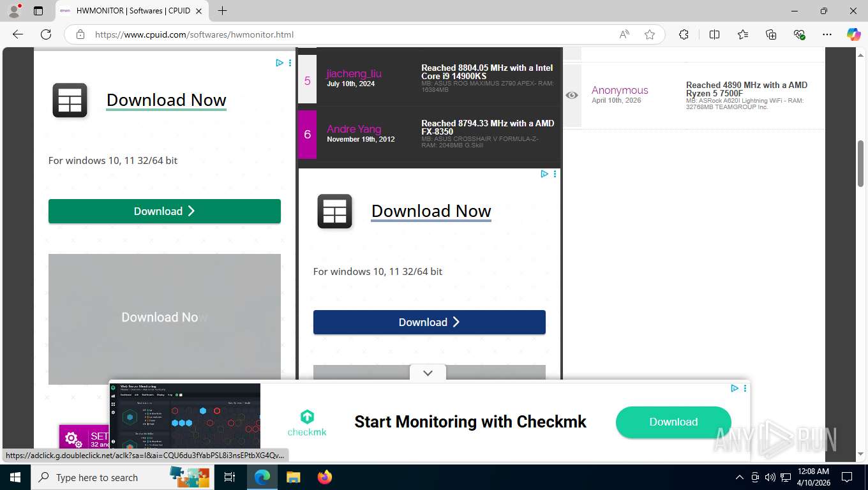Viewport: 868px width, 490px height.
Task: Select 'Reached 8794.33 MHz' record text
Action: [488, 128]
